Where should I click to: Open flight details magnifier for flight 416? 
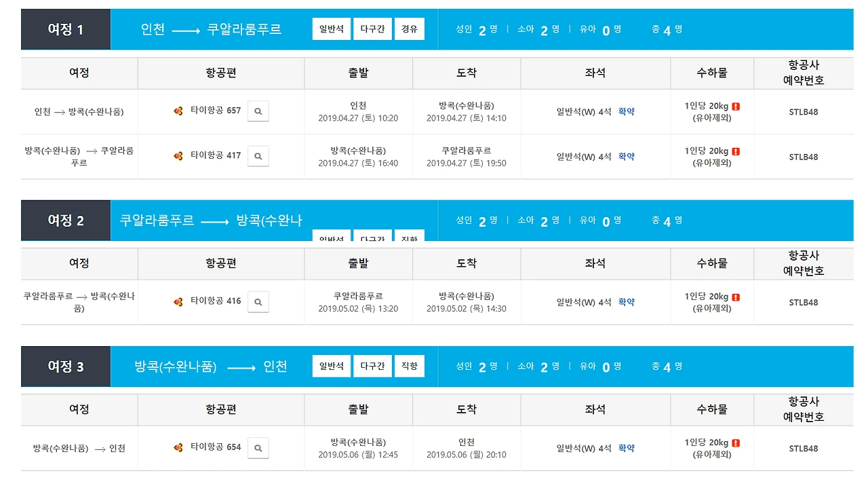(x=258, y=301)
